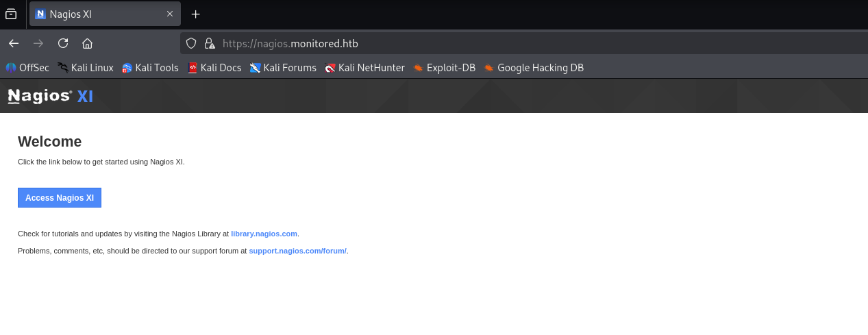This screenshot has width=868, height=335.
Task: Open the OffSec bookmark
Action: [27, 67]
